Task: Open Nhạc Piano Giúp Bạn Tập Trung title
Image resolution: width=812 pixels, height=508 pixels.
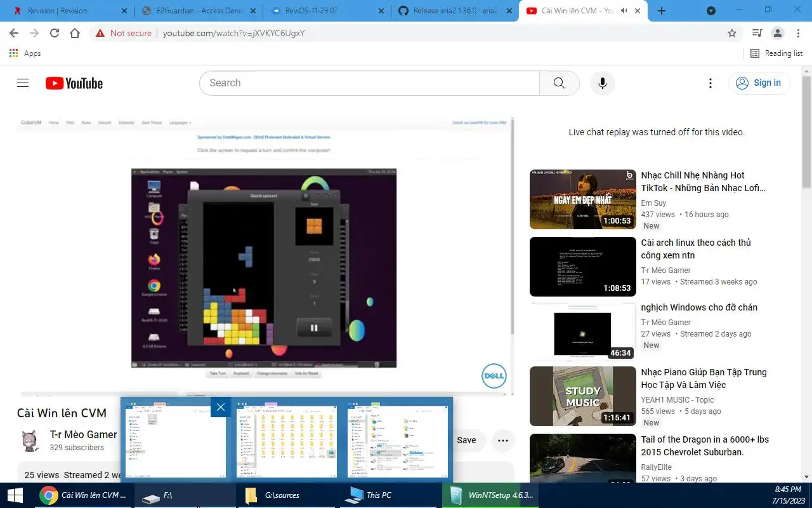Action: [704, 378]
